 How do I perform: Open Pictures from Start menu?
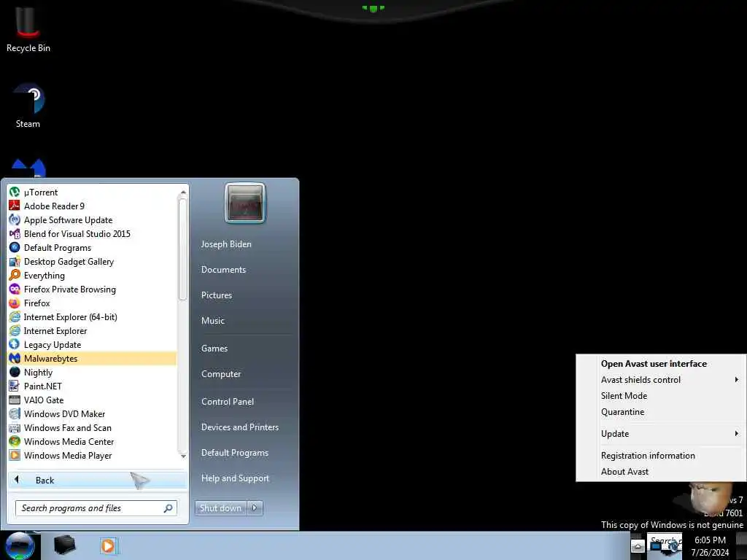[216, 295]
